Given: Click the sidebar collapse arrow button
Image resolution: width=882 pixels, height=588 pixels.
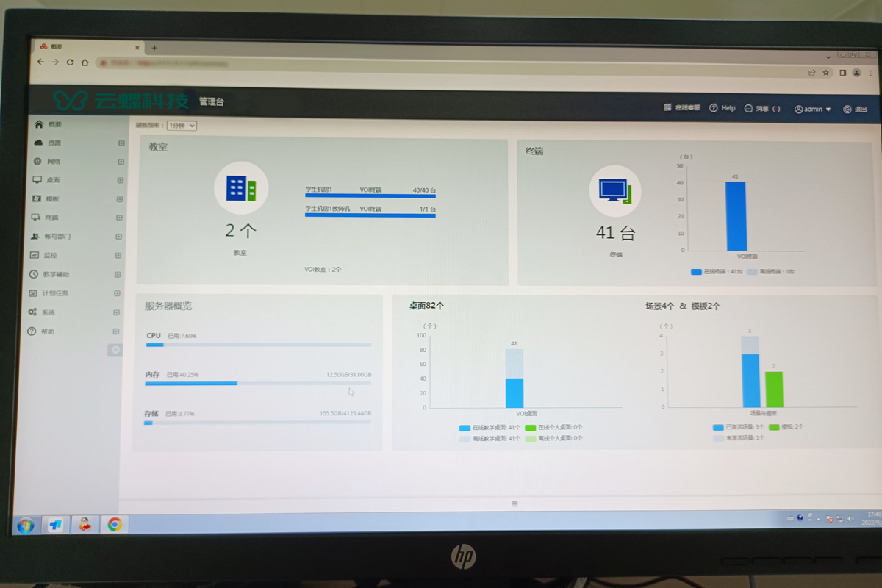Looking at the screenshot, I should click(115, 350).
